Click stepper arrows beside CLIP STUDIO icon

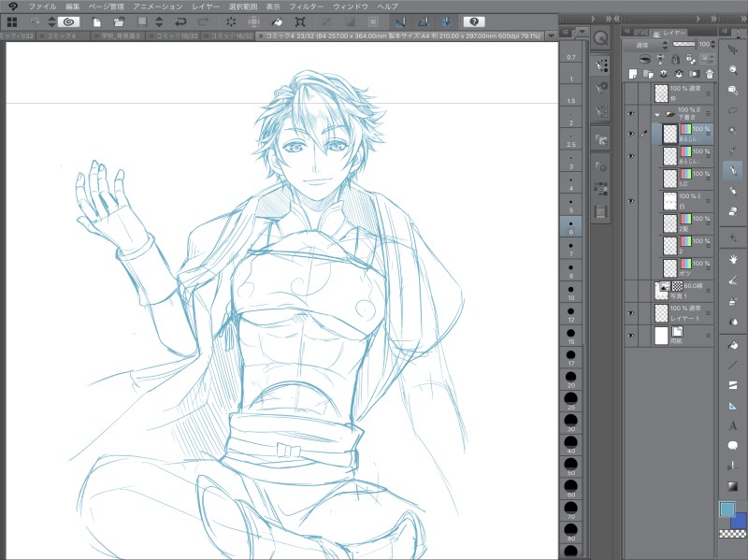coord(51,22)
